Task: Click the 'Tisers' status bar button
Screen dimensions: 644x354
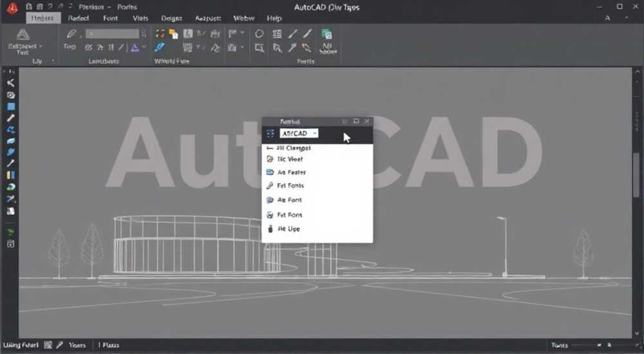Action: (77, 345)
